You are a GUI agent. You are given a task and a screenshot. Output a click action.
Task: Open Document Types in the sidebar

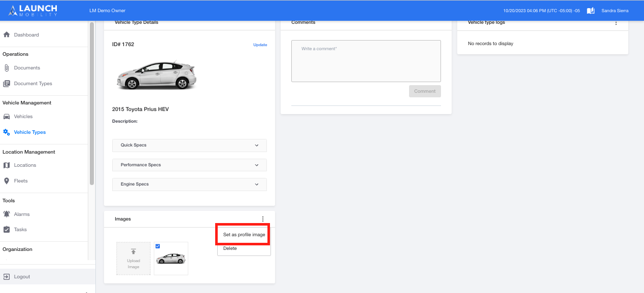[33, 84]
